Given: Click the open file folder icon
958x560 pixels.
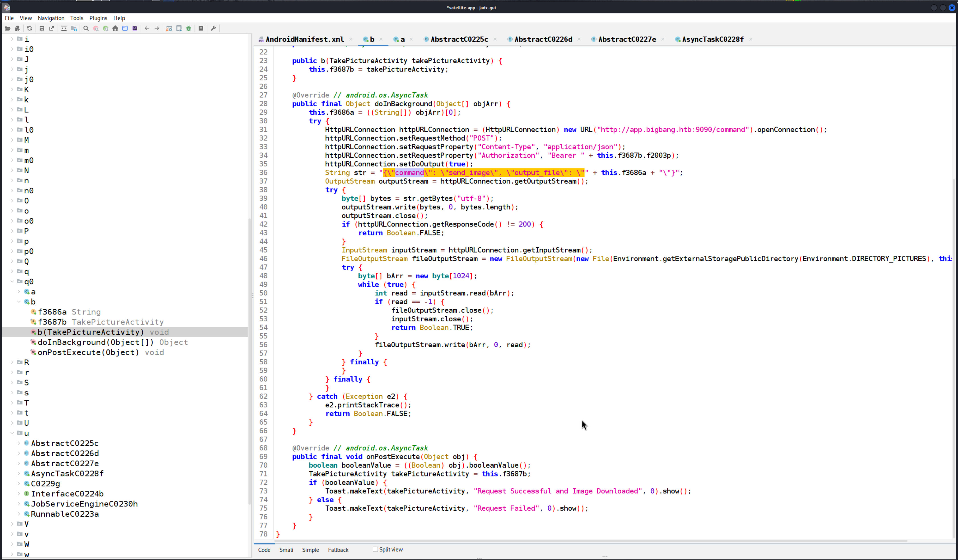Looking at the screenshot, I should tap(8, 29).
